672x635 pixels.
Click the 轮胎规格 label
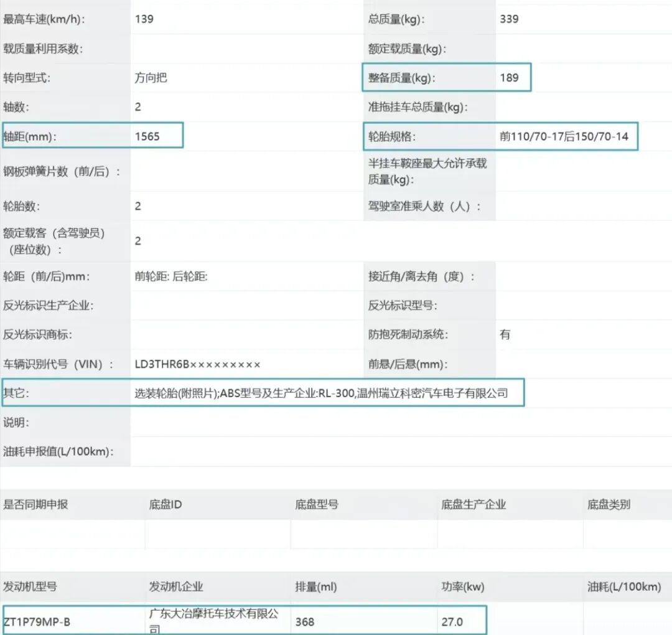pos(392,137)
